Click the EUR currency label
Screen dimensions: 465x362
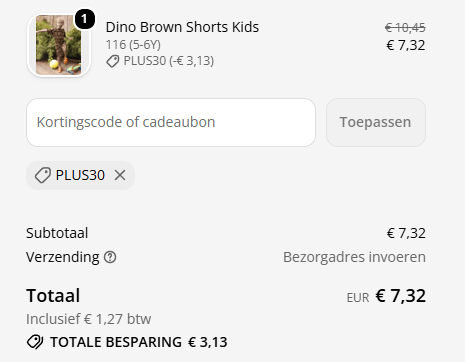(x=358, y=298)
